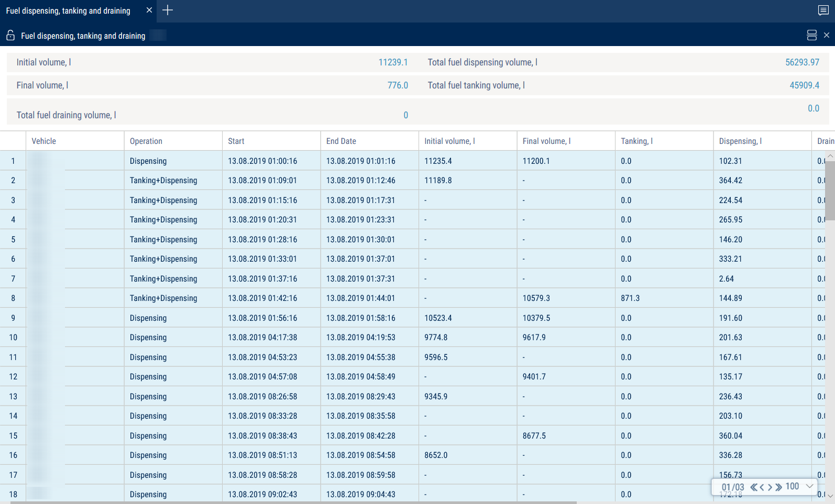Click the start time 13.08.2019 01:33:01
Screen dimensions: 835x504
(262, 259)
